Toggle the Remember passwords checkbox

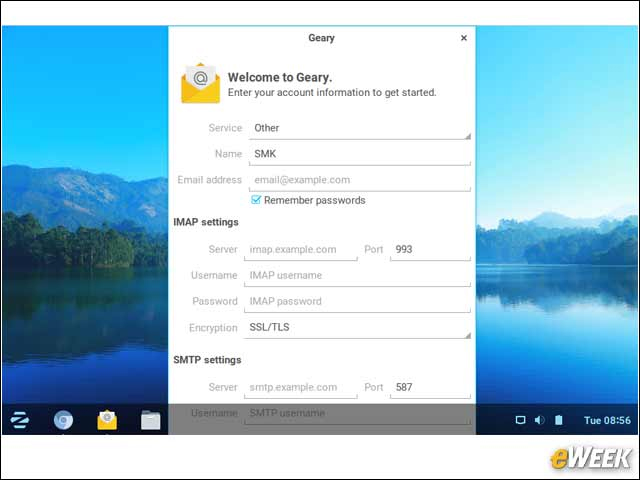pos(256,200)
